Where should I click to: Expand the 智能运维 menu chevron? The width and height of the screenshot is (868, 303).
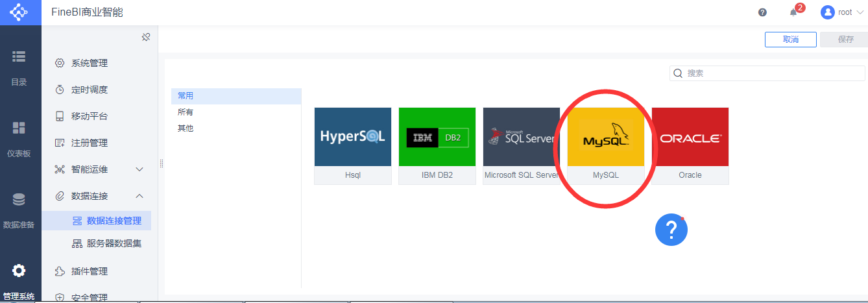coord(139,169)
